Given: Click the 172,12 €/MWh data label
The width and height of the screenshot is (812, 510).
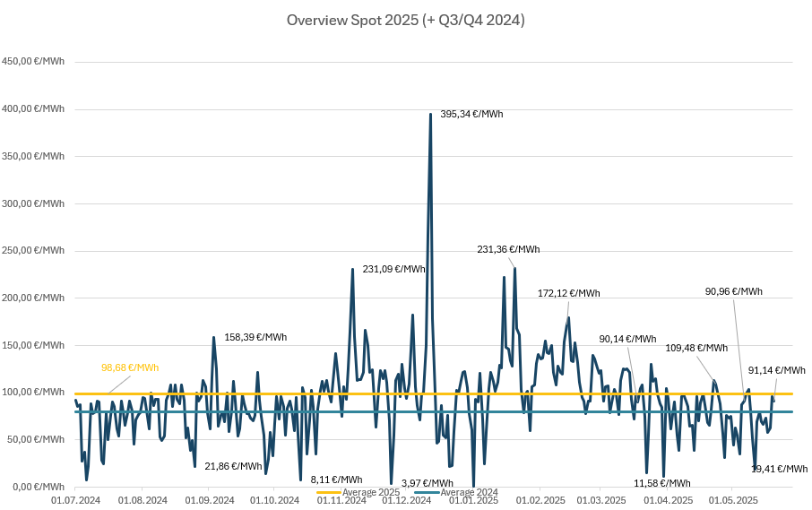Looking at the screenshot, I should (568, 293).
